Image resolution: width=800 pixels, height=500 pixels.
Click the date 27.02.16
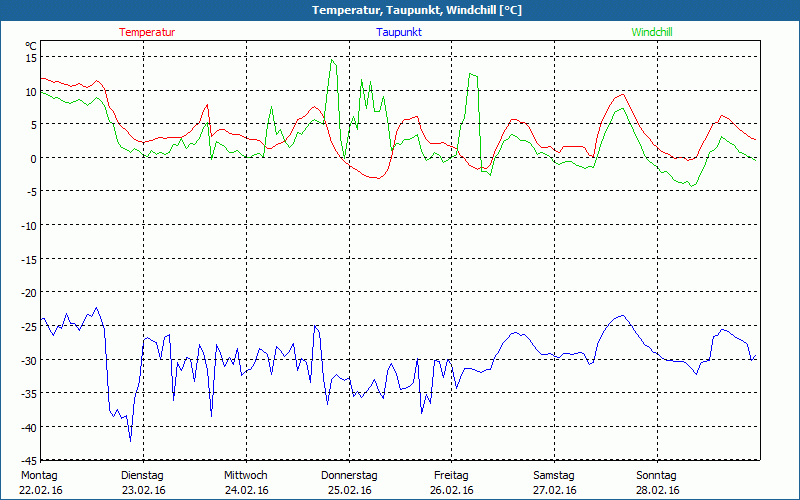555,490
